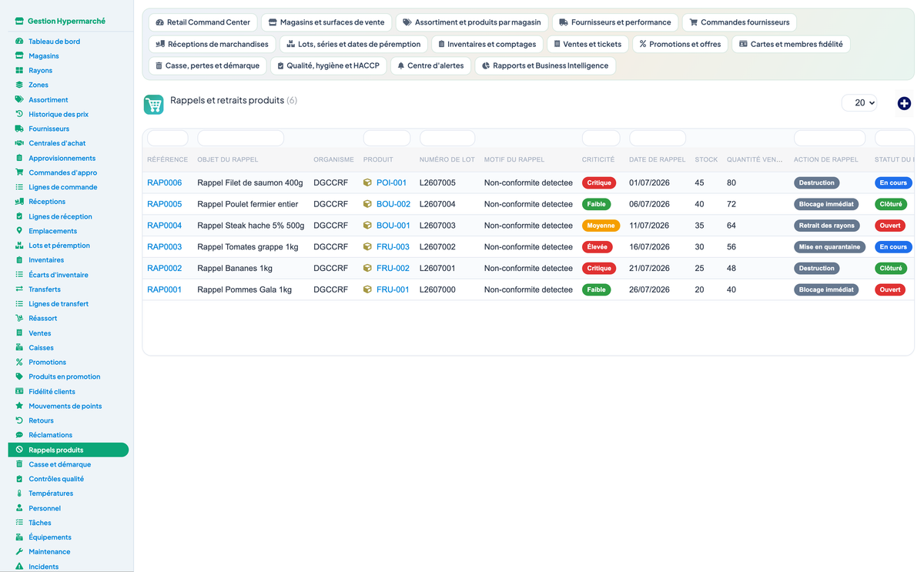This screenshot has height=572, width=924.
Task: Click the box icon beside POI-001
Action: point(367,183)
